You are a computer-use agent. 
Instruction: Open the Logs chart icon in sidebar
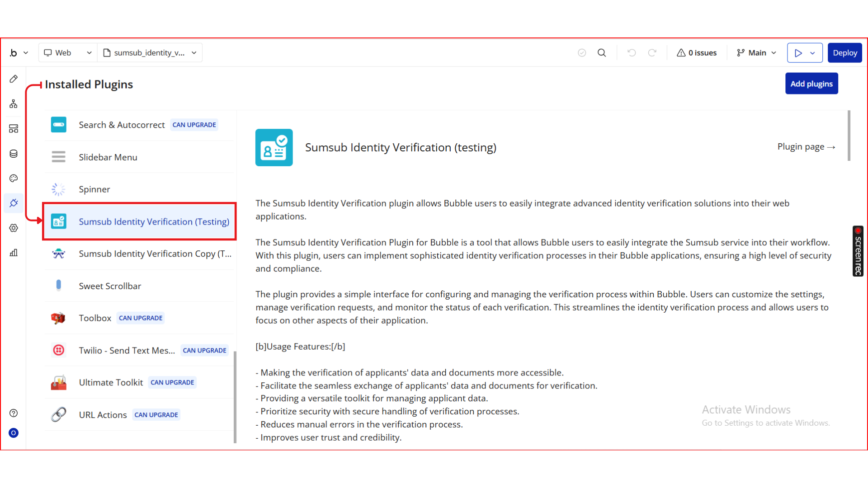(x=14, y=253)
